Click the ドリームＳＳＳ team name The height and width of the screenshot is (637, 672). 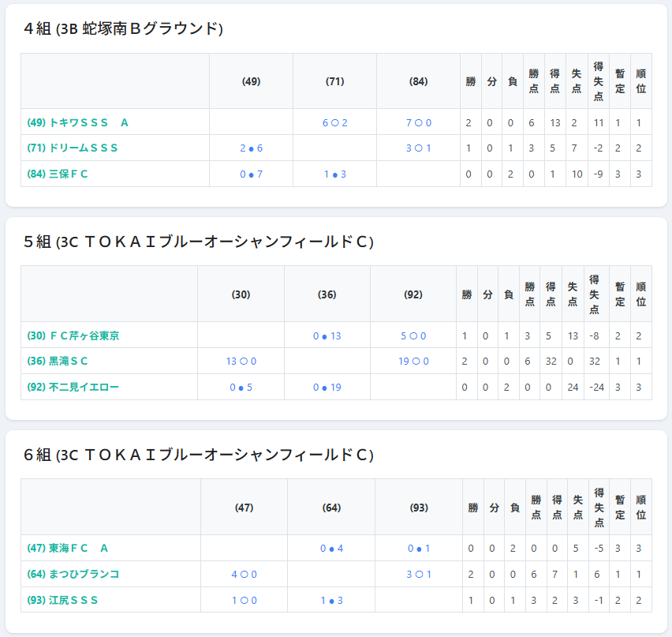click(72, 148)
